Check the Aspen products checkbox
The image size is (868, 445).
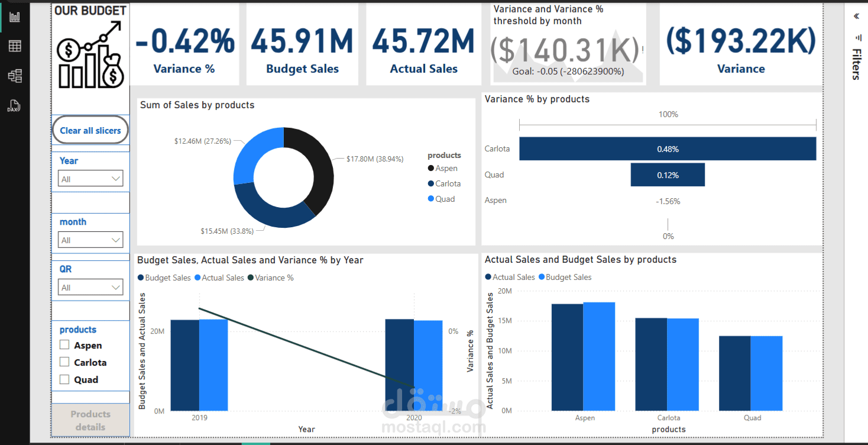pyautogui.click(x=64, y=345)
